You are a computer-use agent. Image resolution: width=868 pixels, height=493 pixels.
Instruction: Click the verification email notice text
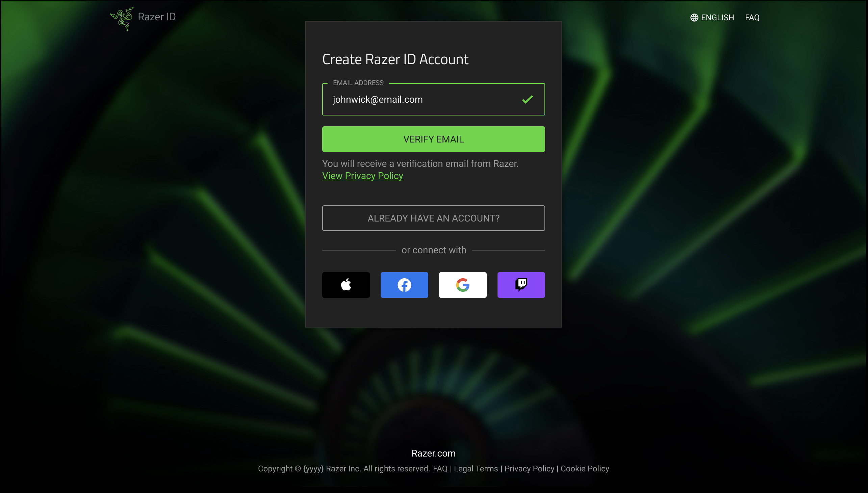(x=420, y=163)
